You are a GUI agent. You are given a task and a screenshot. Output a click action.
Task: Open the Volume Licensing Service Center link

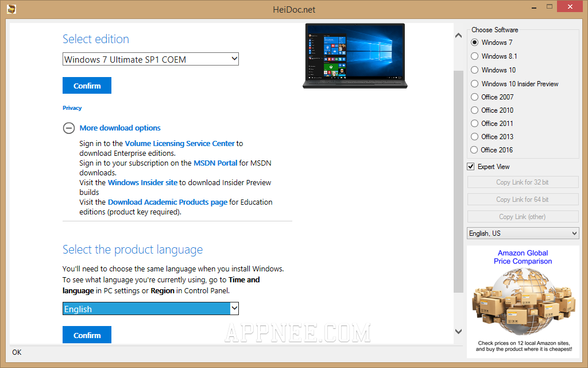click(180, 143)
